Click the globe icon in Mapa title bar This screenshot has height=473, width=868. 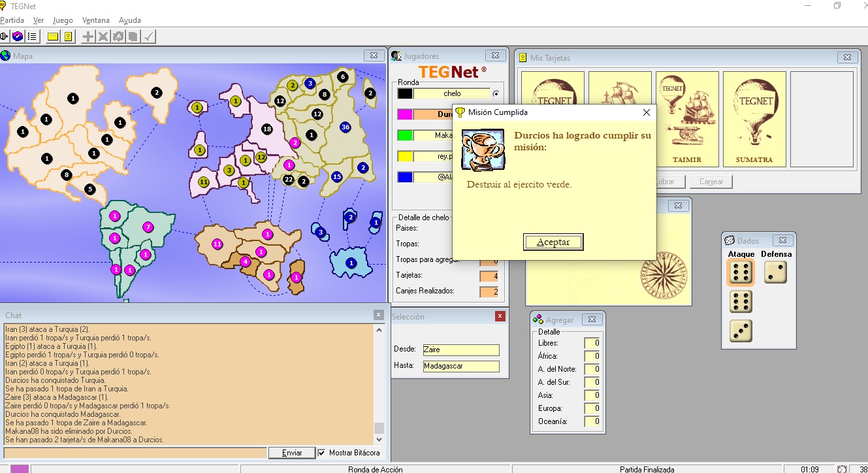pos(6,56)
